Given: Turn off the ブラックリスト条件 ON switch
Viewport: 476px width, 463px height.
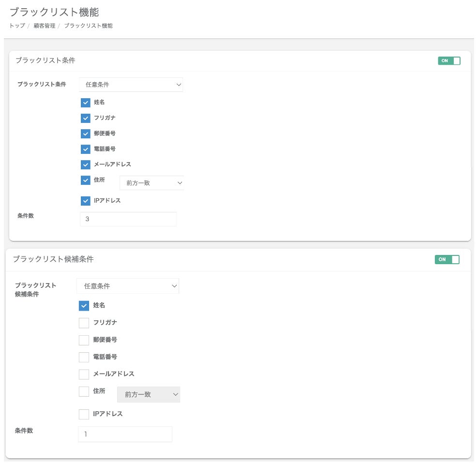Looking at the screenshot, I should 449,61.
